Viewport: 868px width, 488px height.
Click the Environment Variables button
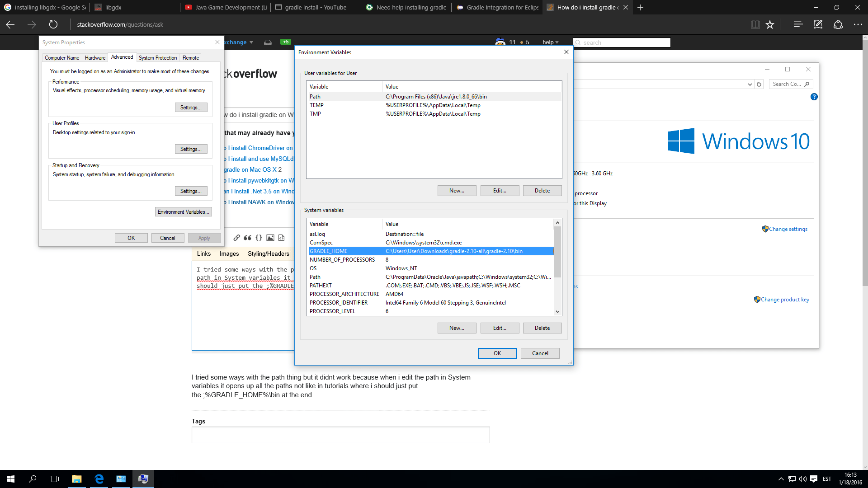click(x=183, y=211)
